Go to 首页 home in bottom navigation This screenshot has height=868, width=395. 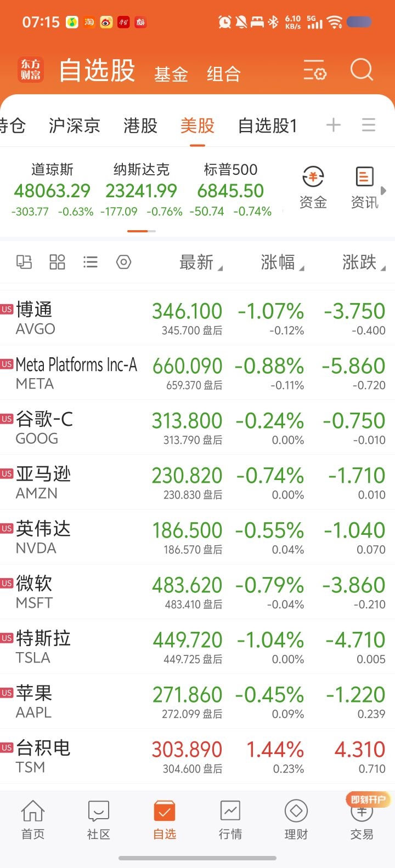pos(33,820)
